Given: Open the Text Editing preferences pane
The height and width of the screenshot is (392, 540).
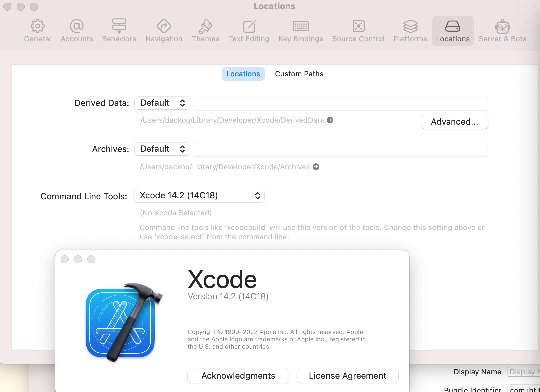Looking at the screenshot, I should tap(249, 31).
